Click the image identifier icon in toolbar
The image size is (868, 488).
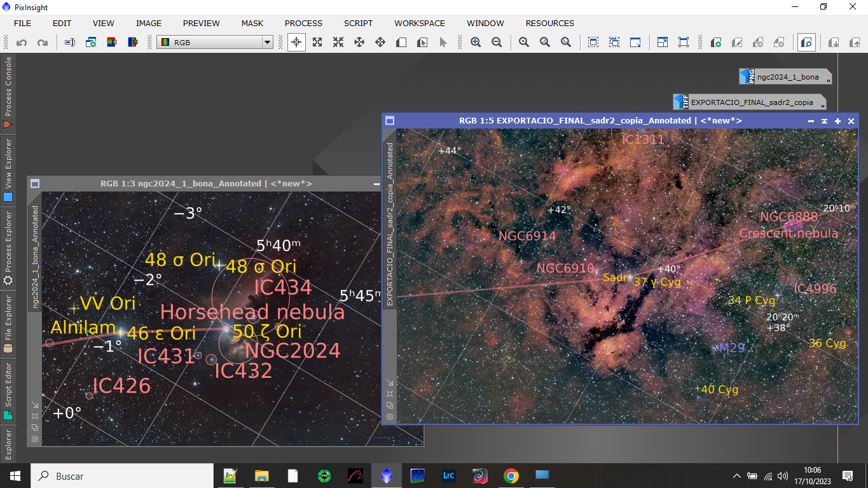click(70, 43)
